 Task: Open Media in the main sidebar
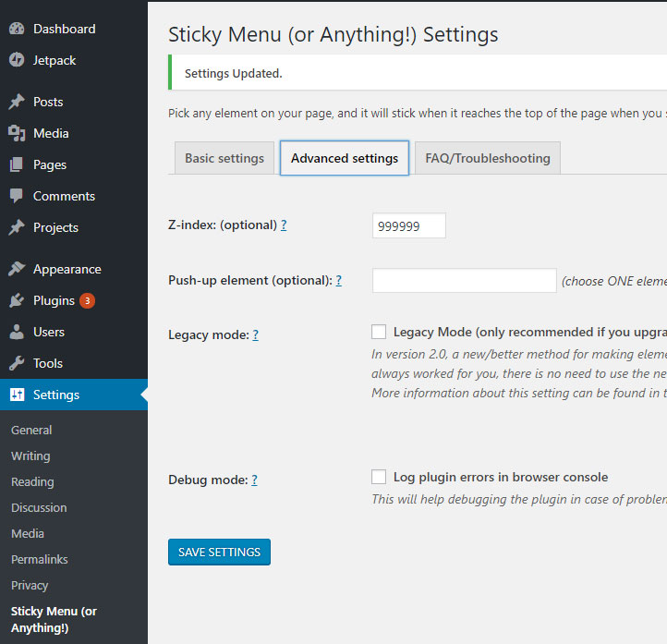click(x=74, y=133)
